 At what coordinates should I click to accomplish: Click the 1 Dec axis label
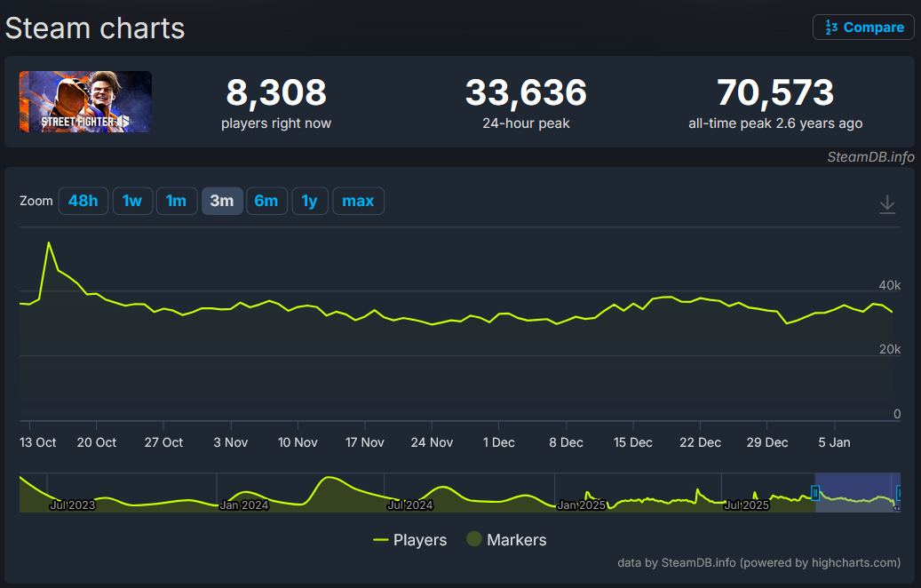click(x=498, y=442)
